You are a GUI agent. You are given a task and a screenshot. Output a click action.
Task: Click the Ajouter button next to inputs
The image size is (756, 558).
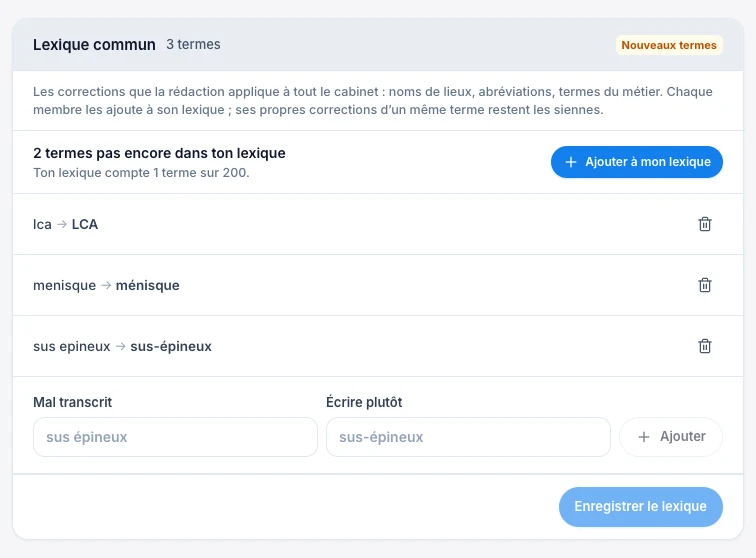[671, 437]
